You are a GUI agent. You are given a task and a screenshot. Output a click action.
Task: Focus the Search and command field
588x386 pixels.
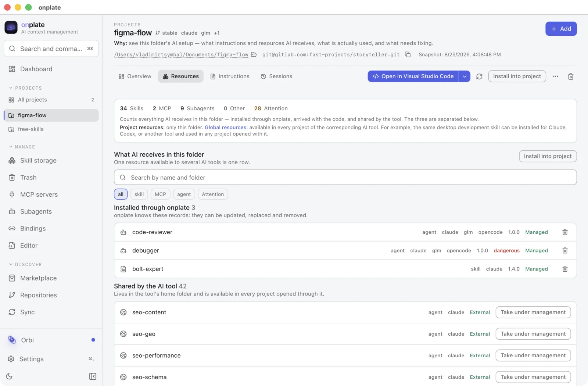(51, 49)
